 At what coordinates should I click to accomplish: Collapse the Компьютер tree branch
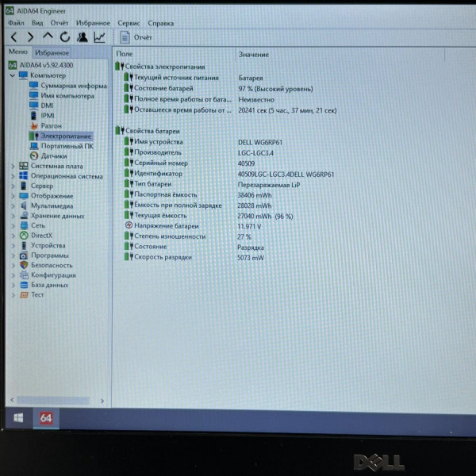13,75
